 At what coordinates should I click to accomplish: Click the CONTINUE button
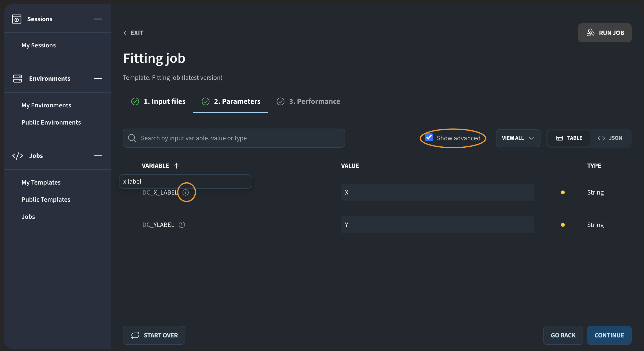609,335
